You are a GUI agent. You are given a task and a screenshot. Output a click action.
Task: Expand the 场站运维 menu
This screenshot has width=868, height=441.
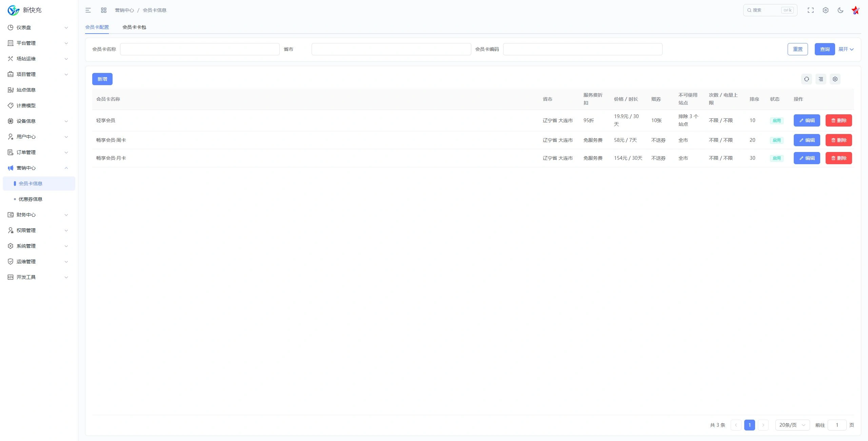[x=39, y=59]
